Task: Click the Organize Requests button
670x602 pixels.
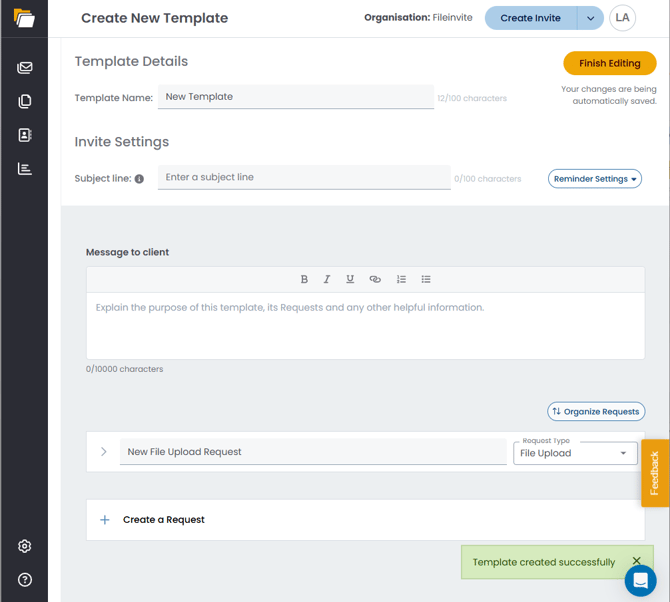Action: [x=596, y=411]
